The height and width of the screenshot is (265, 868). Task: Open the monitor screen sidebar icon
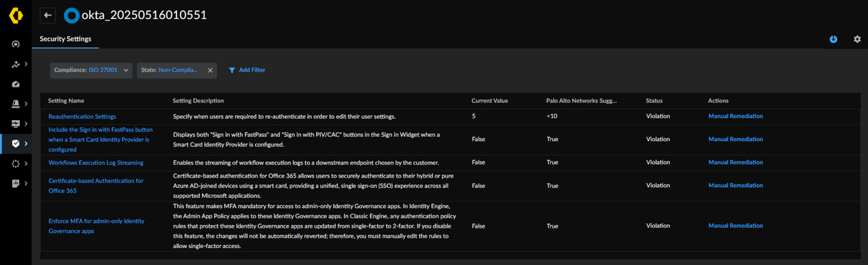click(16, 124)
